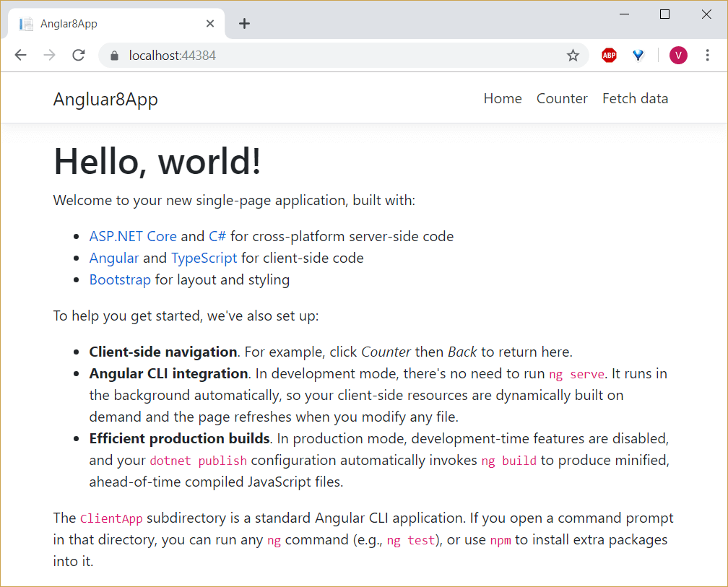Close the Anglar8App tab
This screenshot has width=728, height=587.
(x=210, y=24)
